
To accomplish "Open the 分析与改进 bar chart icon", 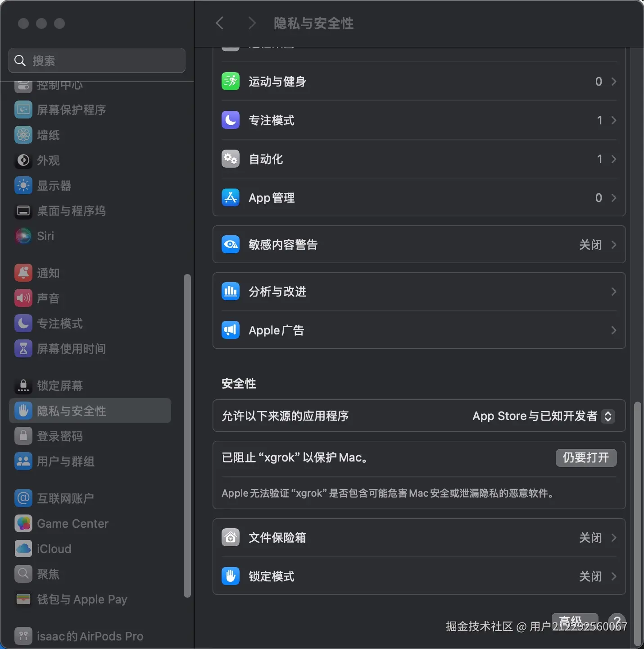I will click(231, 291).
